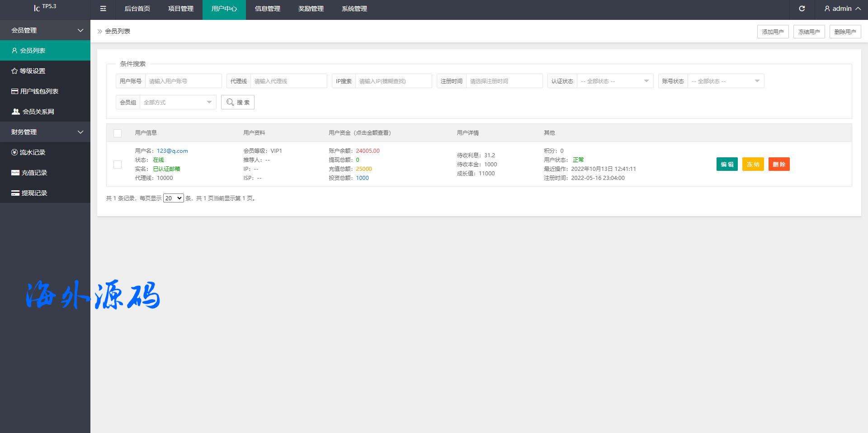
Task: Click the green 编辑 button
Action: (727, 164)
